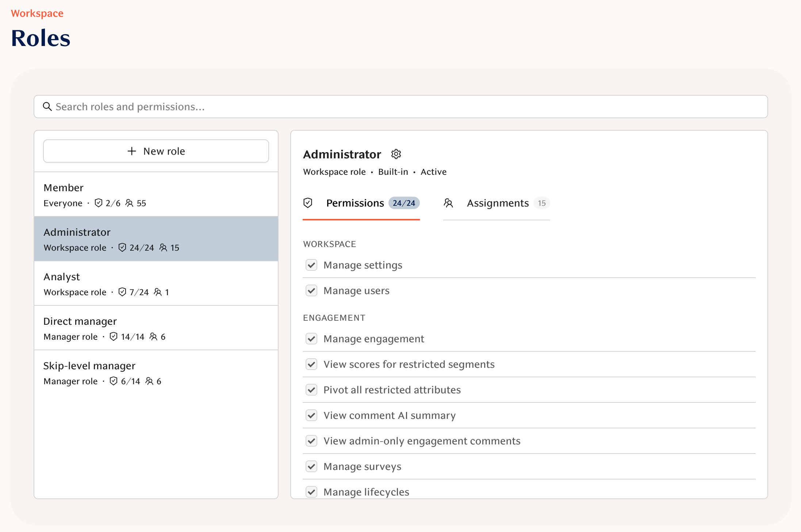801x532 pixels.
Task: Click the shield icon in Member row
Action: pyautogui.click(x=98, y=203)
